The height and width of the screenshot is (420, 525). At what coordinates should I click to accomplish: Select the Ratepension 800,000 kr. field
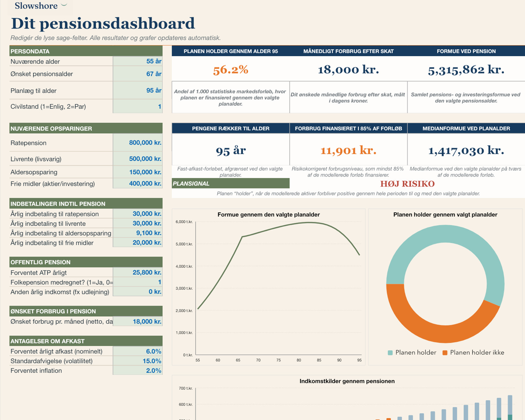(x=138, y=143)
